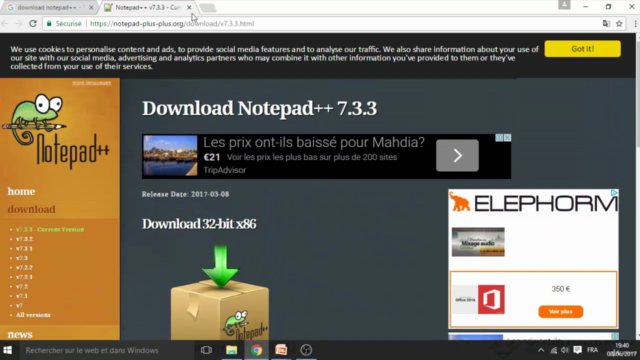Viewport: 640px width, 360px height.
Task: Click the 'Release Date: 2017-03-08' text
Action: click(x=185, y=194)
